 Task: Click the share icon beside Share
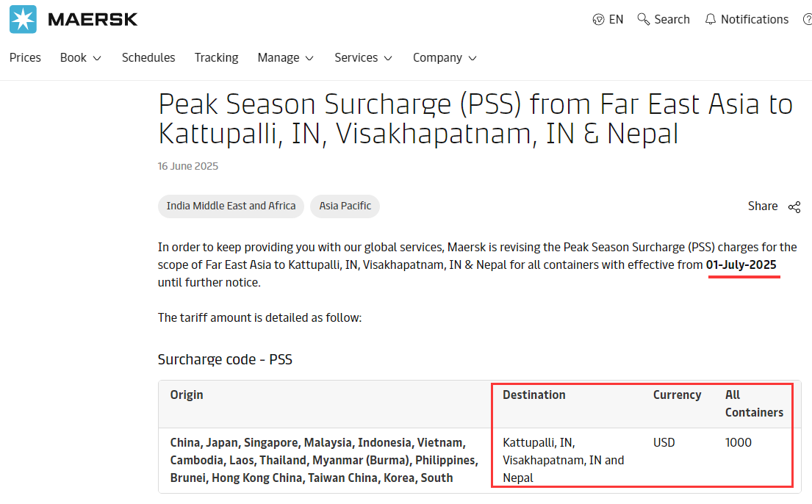tap(794, 206)
